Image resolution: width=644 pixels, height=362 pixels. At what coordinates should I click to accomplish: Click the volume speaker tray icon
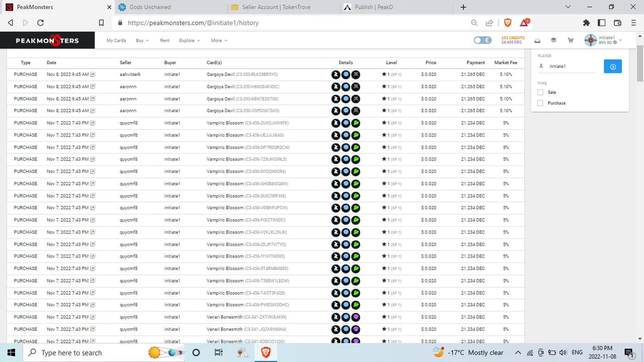(x=563, y=352)
